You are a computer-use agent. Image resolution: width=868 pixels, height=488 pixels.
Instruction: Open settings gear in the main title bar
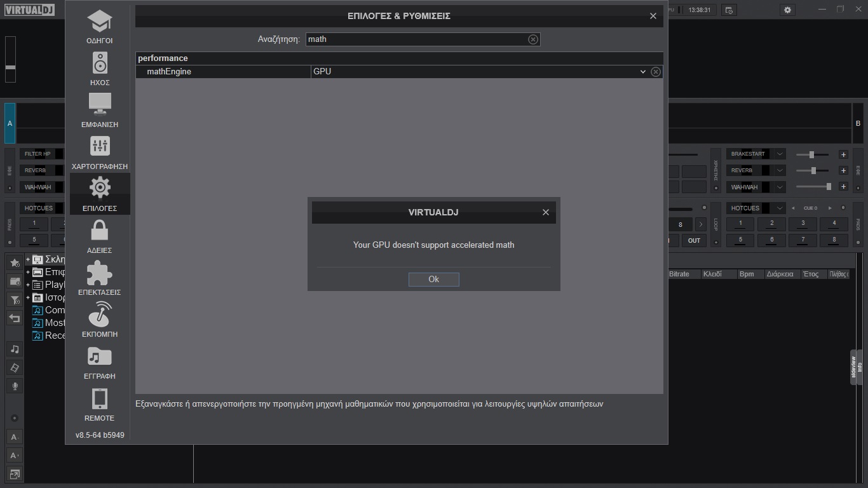click(788, 10)
